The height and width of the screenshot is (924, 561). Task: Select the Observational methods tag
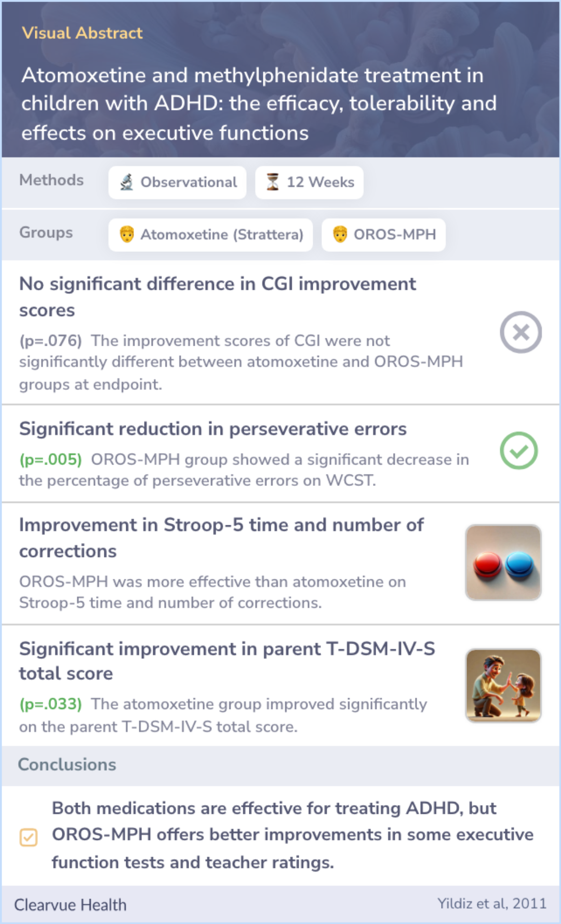click(x=177, y=182)
